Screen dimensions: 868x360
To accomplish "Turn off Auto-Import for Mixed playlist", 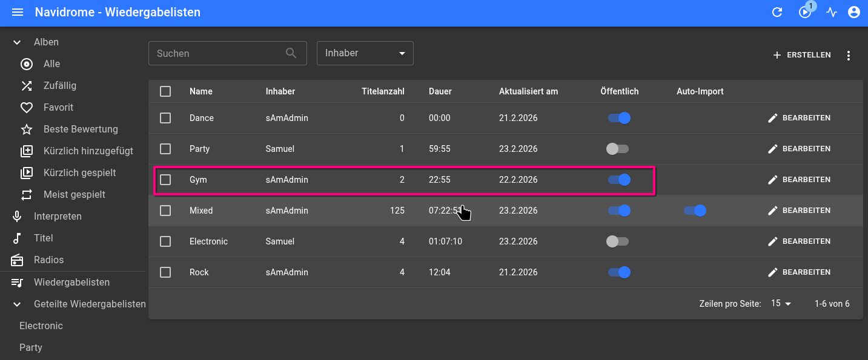I will coord(695,211).
